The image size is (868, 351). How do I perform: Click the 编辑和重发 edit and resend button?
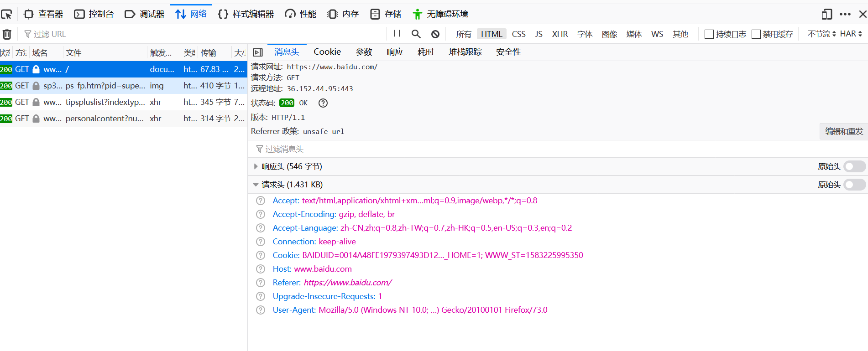point(844,131)
